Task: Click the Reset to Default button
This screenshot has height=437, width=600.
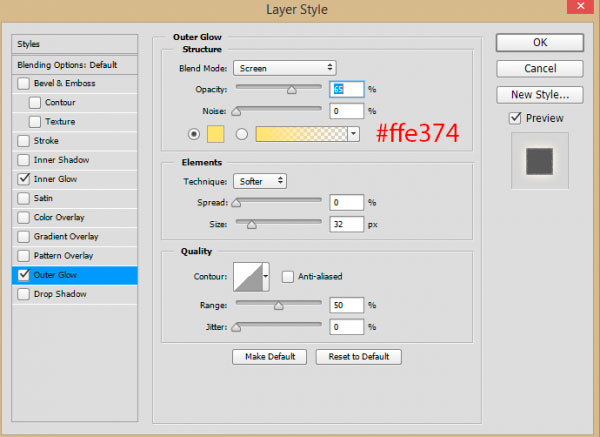Action: 359,357
